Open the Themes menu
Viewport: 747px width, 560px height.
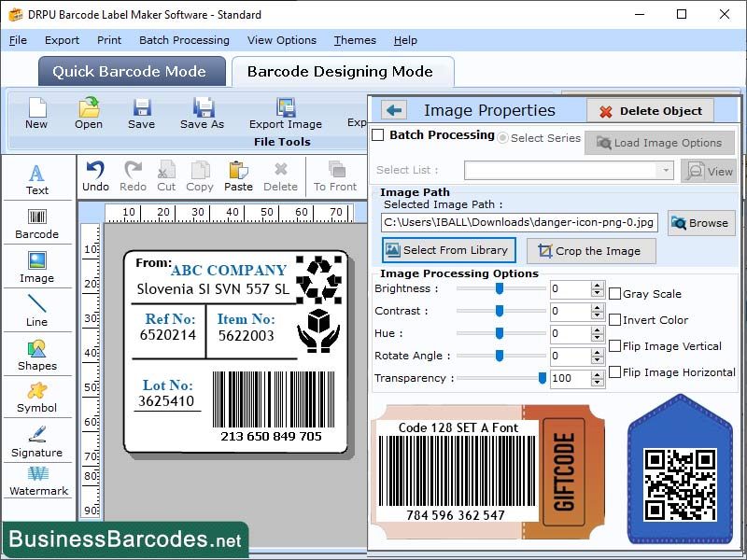354,40
